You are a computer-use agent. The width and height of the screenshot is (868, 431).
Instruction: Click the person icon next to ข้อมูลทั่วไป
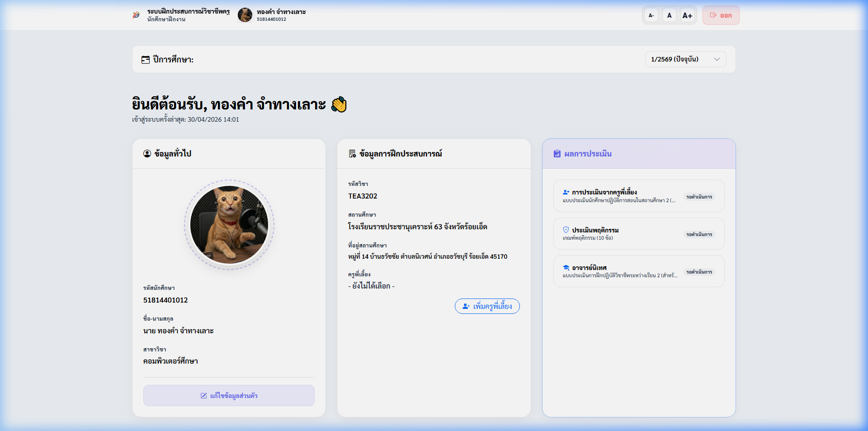click(147, 154)
